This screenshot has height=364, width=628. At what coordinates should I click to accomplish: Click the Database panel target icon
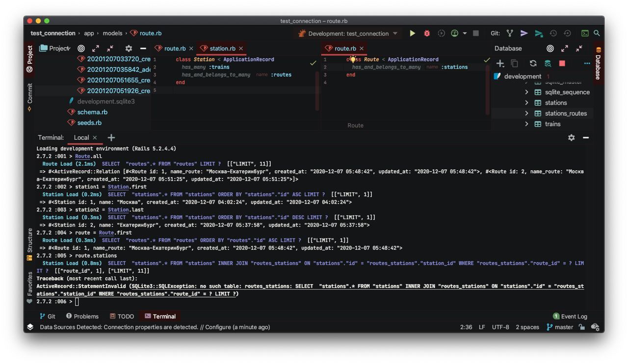[550, 49]
